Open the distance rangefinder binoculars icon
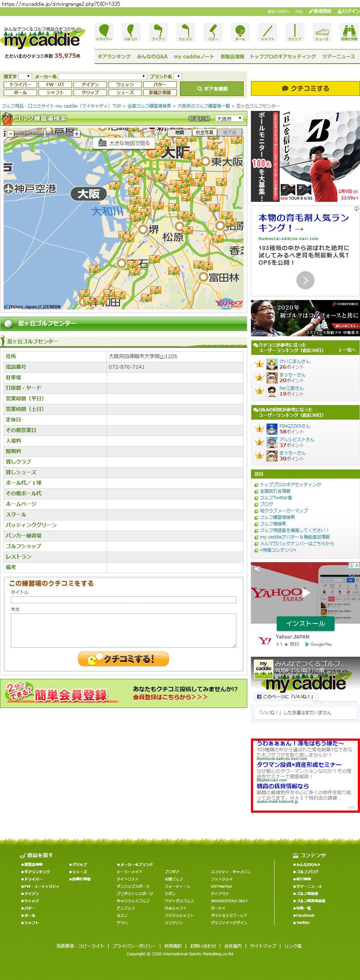The image size is (360, 980). pyautogui.click(x=349, y=32)
